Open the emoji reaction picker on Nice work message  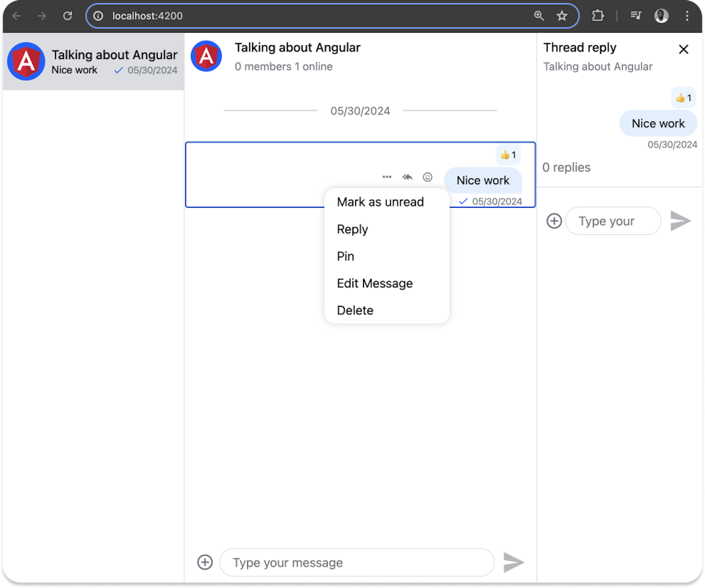(x=427, y=176)
